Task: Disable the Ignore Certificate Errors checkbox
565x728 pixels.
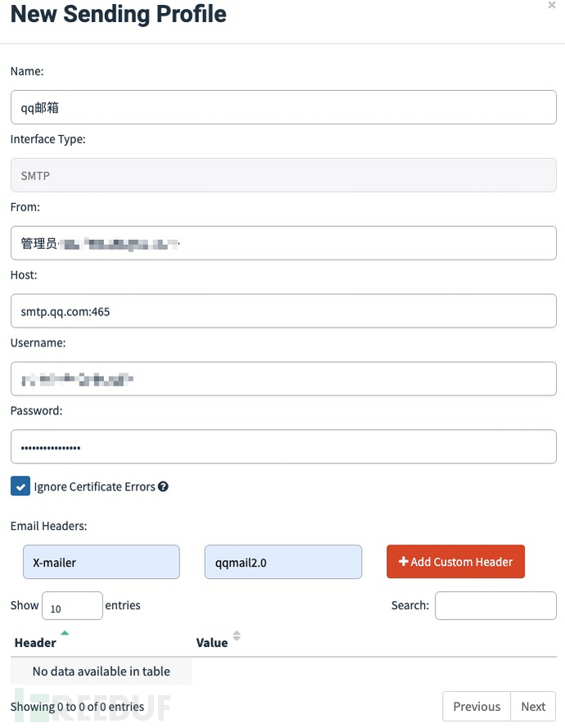Action: 20,486
